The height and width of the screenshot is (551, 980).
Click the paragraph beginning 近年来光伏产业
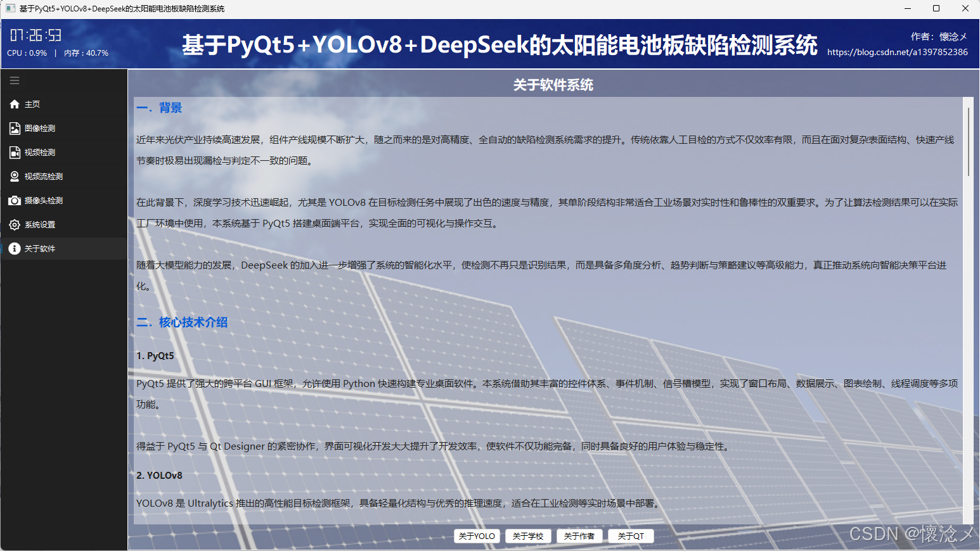click(x=545, y=150)
